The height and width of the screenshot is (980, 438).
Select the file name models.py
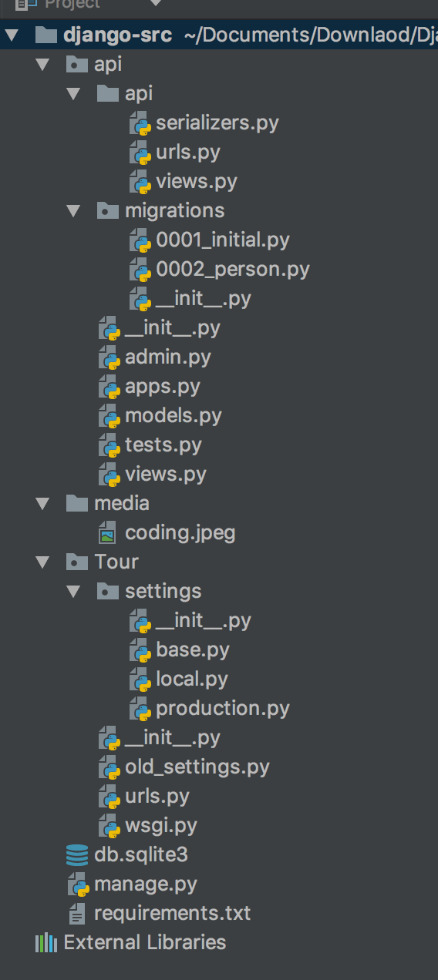[174, 416]
